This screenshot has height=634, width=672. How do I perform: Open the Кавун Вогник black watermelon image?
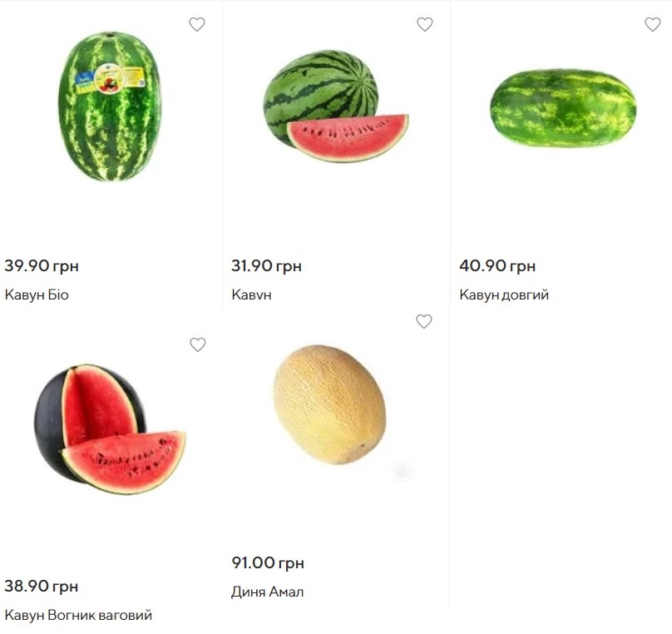click(109, 428)
